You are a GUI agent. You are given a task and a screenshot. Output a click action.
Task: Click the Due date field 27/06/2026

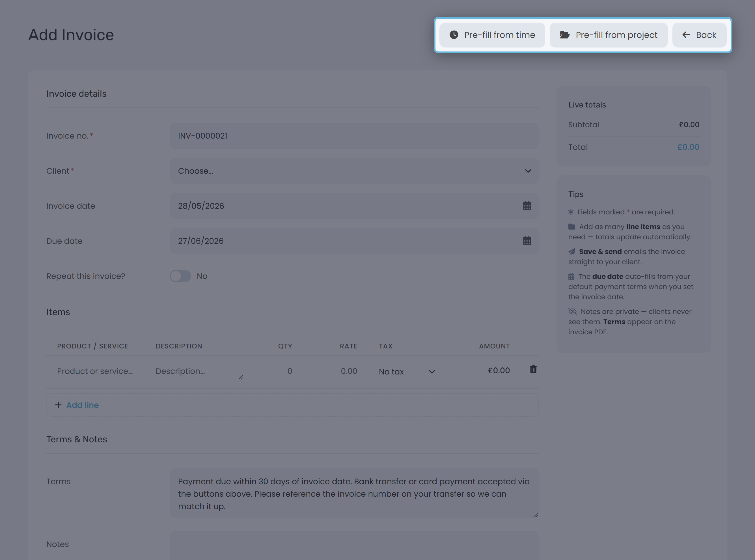point(354,241)
